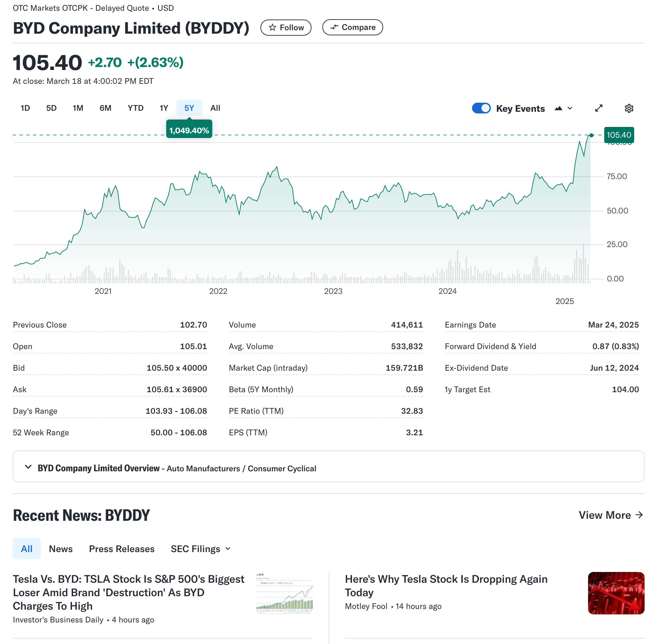Click the Volume value 414,611
The image size is (652, 644).
407,325
